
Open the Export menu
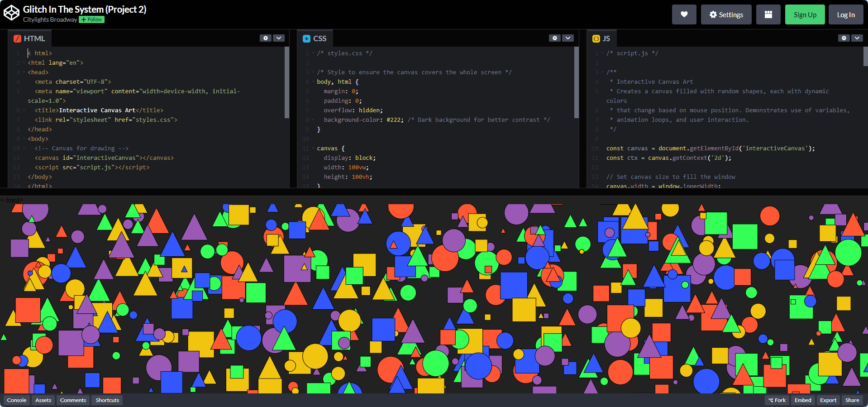point(828,400)
